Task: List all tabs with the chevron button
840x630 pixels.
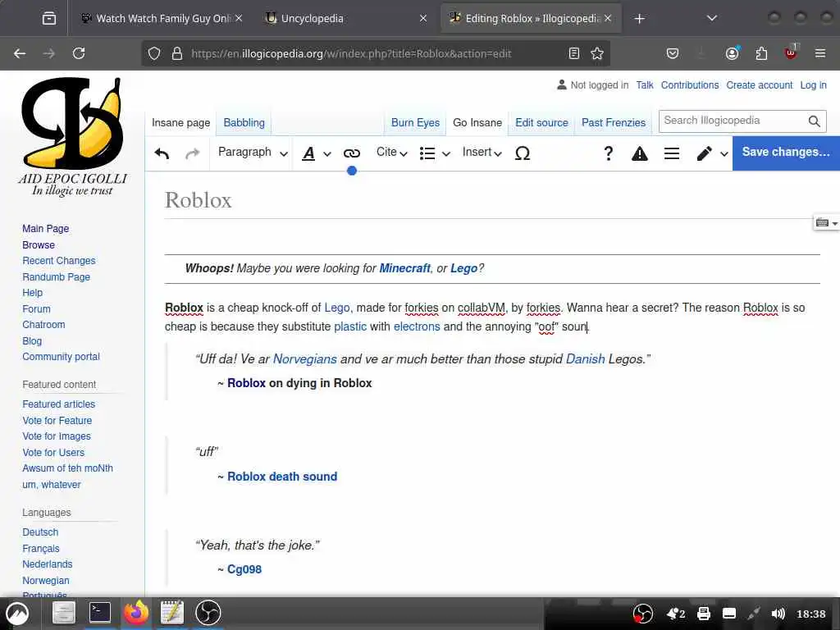Action: 711,19
